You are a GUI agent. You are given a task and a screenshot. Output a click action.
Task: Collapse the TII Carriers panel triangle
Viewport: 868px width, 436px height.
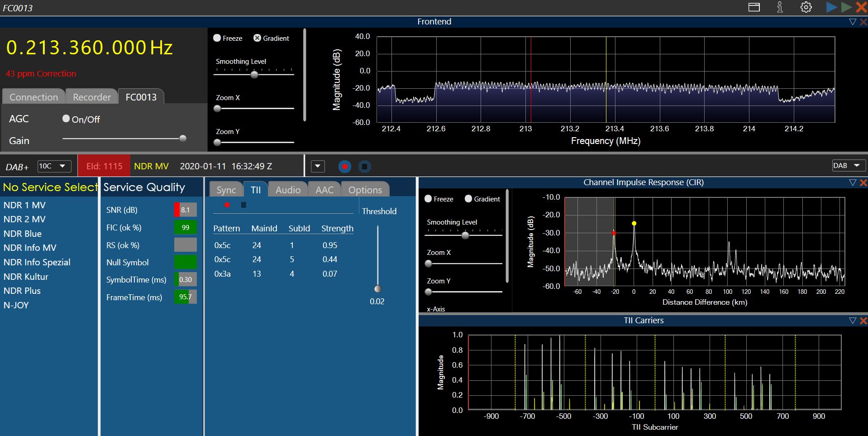click(x=853, y=321)
